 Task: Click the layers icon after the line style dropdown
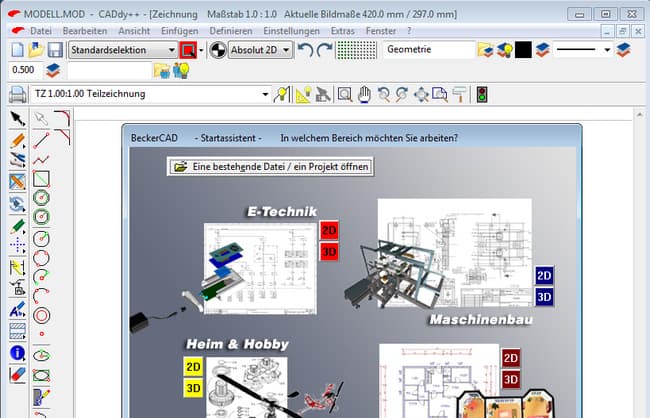click(x=623, y=50)
